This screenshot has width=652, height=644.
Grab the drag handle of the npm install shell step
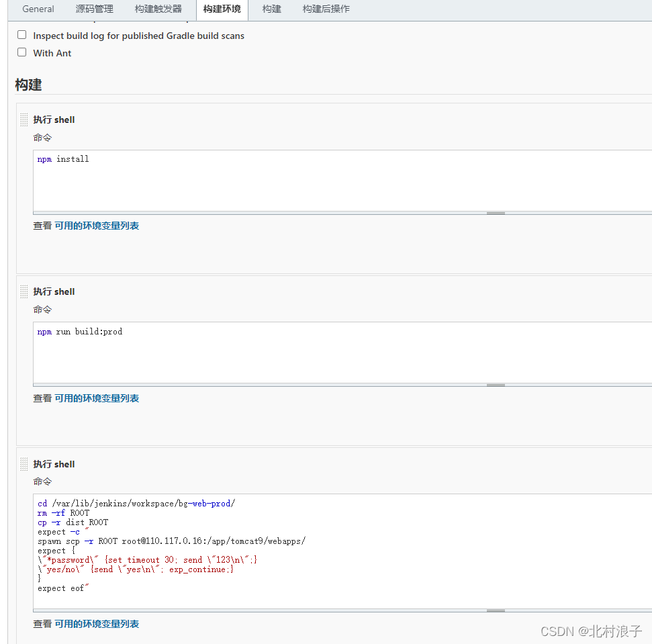(x=24, y=120)
